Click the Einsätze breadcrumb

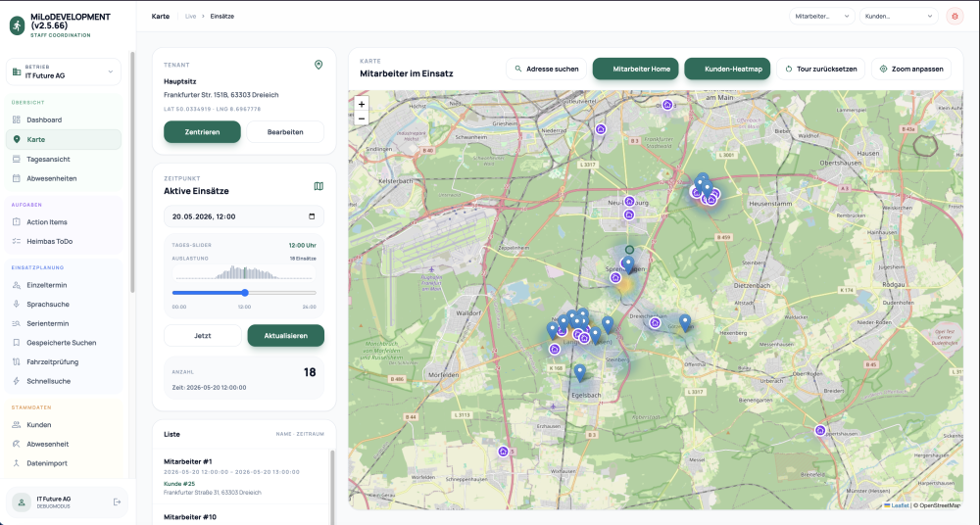point(221,17)
